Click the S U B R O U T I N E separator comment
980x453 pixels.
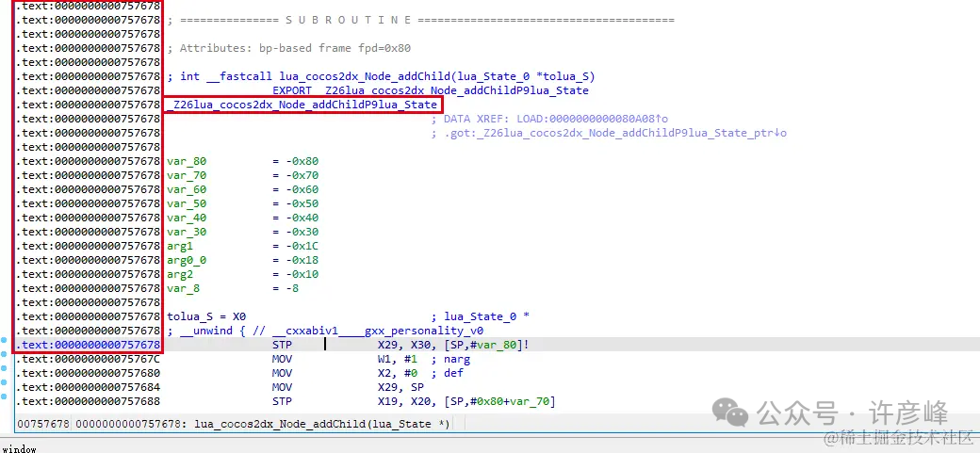click(x=420, y=20)
